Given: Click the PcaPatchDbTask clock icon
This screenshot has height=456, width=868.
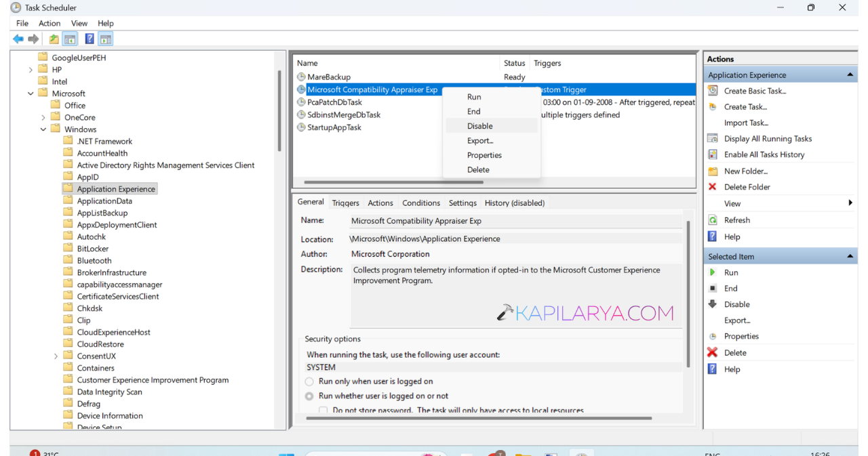Looking at the screenshot, I should 301,102.
